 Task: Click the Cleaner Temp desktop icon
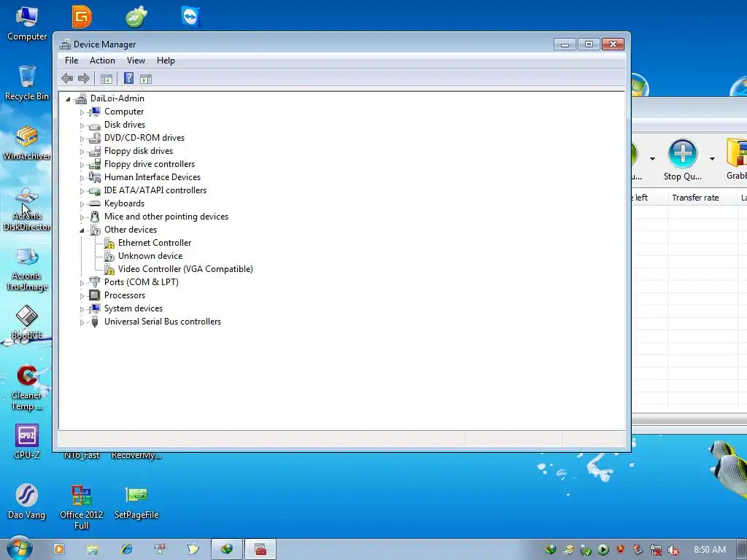27,388
